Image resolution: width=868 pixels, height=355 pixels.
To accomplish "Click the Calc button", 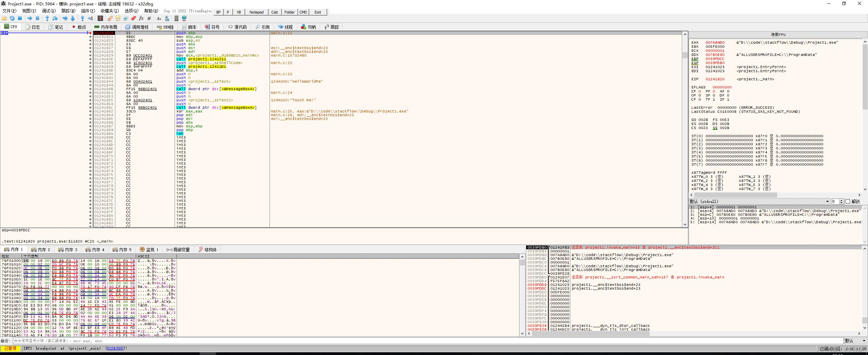I will [275, 12].
